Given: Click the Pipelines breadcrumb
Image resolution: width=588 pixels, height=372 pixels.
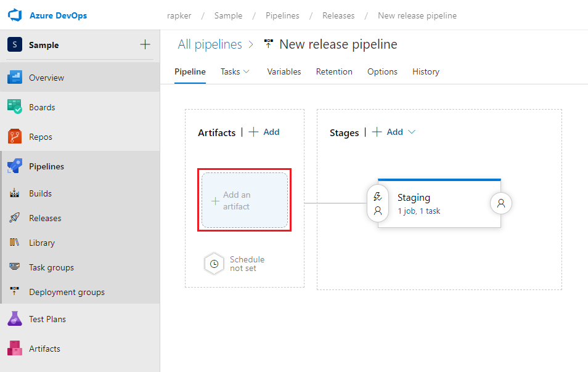Looking at the screenshot, I should coord(282,16).
